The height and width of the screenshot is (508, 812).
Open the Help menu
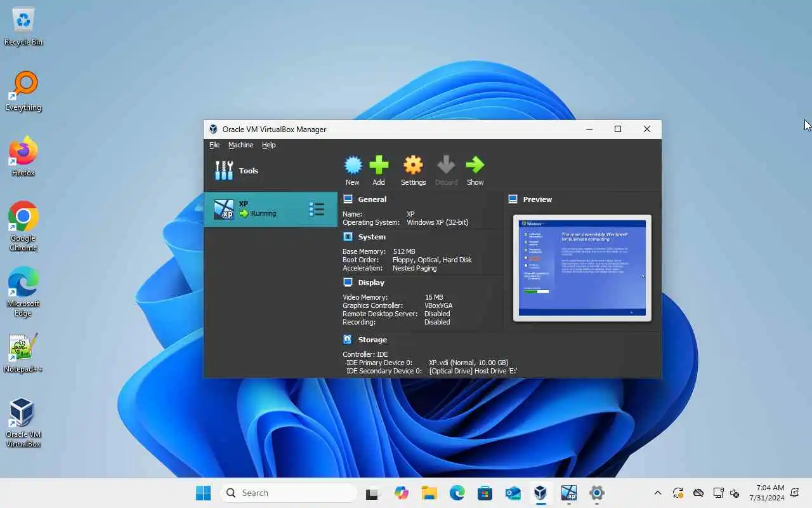(x=269, y=145)
